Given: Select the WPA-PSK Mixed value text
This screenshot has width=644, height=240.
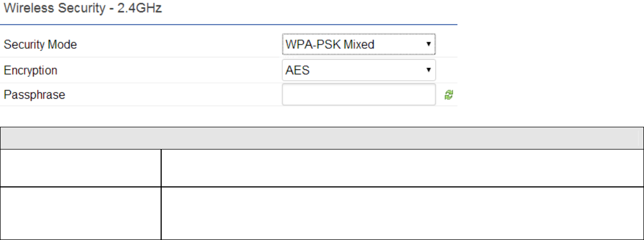Looking at the screenshot, I should click(x=330, y=44).
